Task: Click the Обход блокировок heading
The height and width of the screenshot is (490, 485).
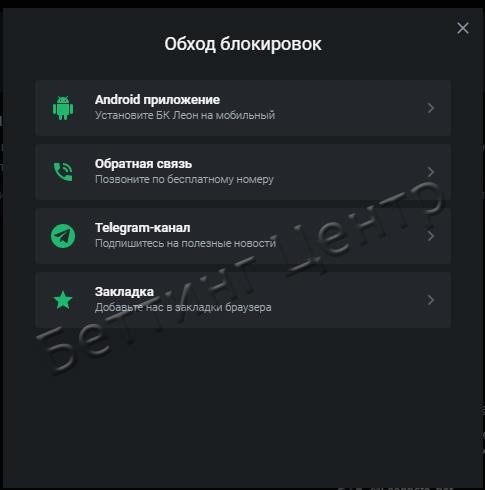Action: coord(243,44)
